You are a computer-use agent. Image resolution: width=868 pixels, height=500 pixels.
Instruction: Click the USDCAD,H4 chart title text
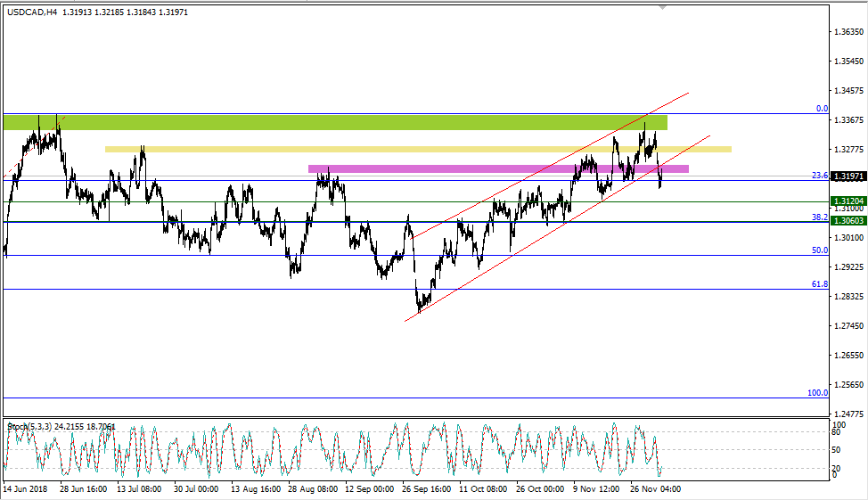32,12
